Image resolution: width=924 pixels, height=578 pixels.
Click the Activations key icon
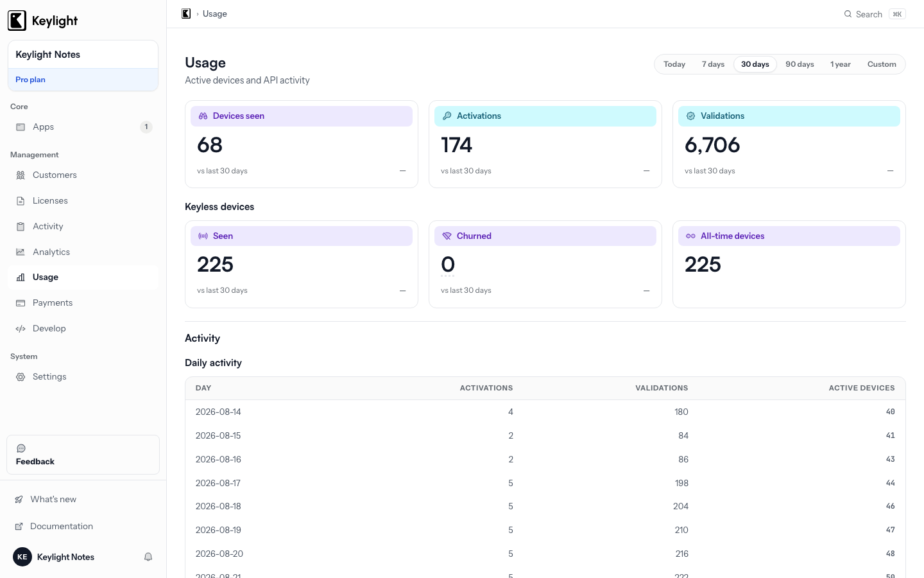(447, 116)
